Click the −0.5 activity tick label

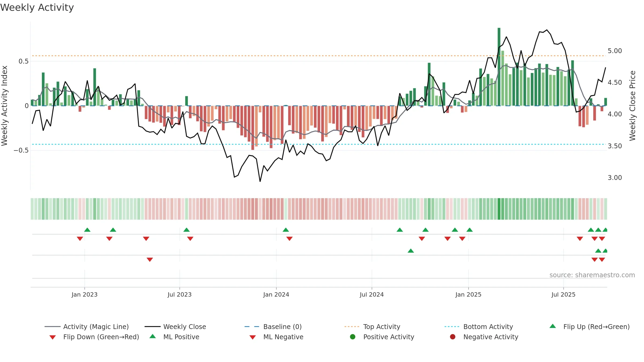tap(21, 150)
